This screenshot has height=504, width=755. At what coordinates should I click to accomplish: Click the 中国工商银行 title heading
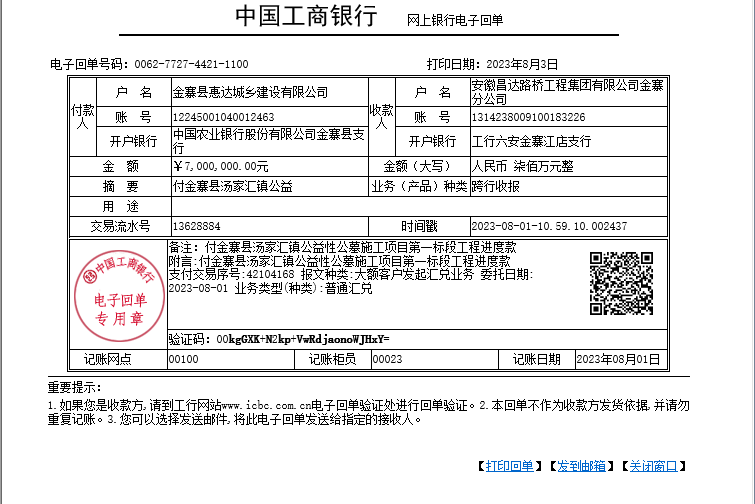[306, 17]
